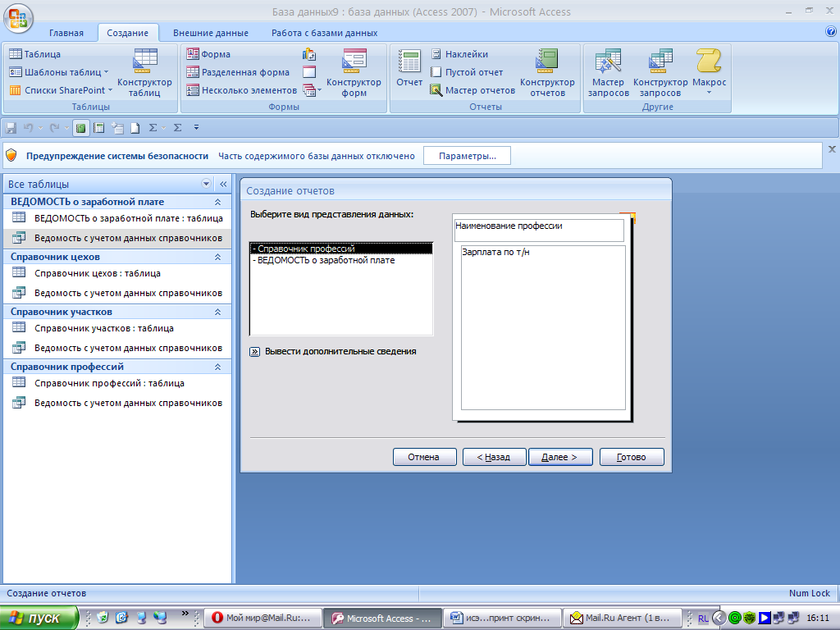Screen dimensions: 840x630
Task: Create a Разделенная форма
Action: (x=238, y=72)
